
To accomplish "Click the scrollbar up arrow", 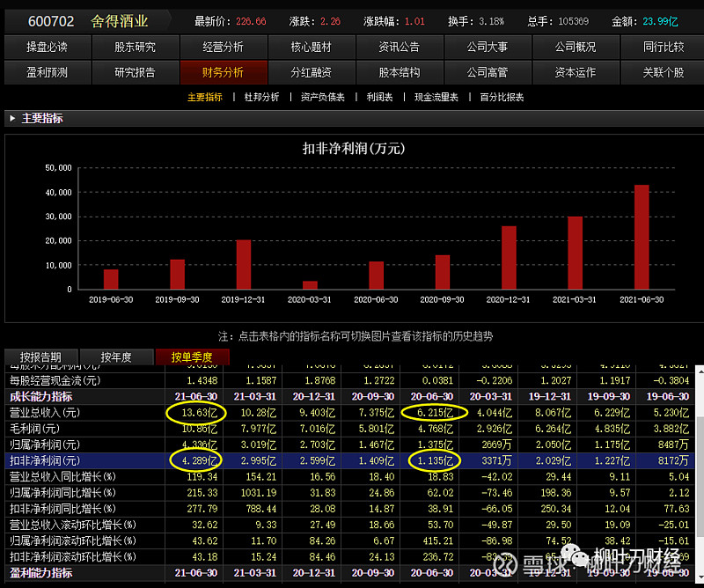I will (x=700, y=371).
